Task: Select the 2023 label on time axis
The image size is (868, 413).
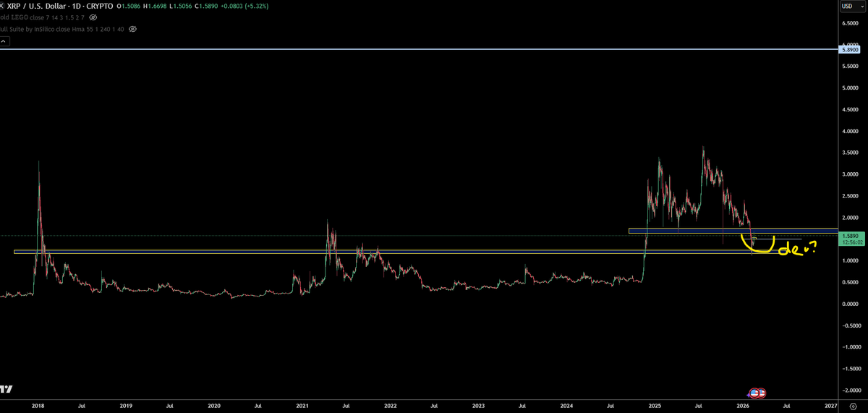Action: pyautogui.click(x=478, y=406)
